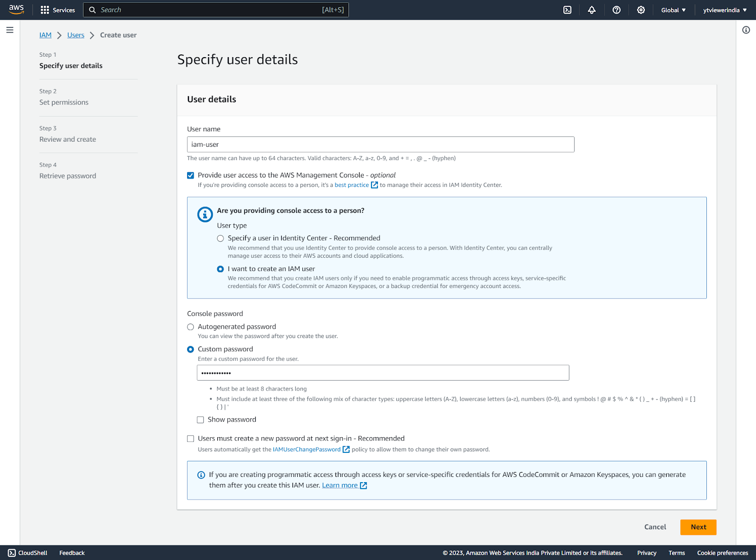Image resolution: width=756 pixels, height=560 pixels.
Task: Open the IAMUserChangePassword policy link
Action: [307, 450]
